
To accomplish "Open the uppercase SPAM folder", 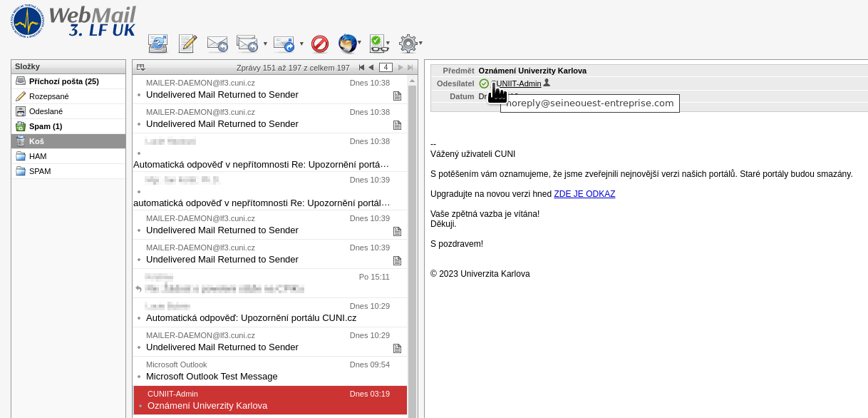I will point(68,171).
